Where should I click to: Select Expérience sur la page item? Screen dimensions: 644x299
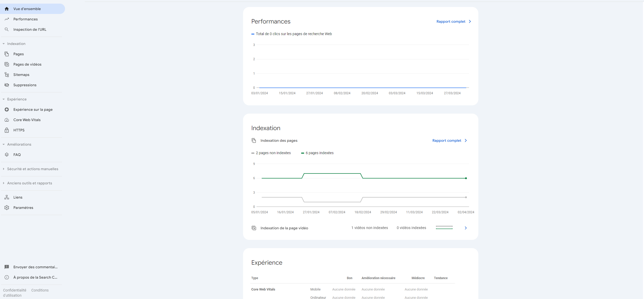pos(33,109)
